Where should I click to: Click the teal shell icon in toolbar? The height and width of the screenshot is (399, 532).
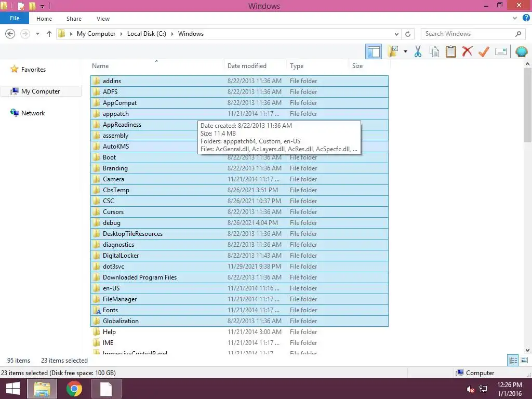521,51
